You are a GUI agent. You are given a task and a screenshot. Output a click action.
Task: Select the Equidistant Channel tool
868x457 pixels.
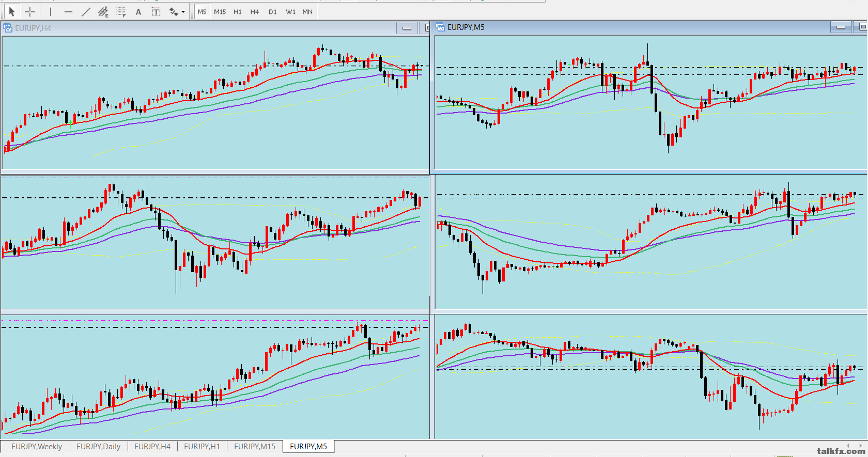pos(103,11)
